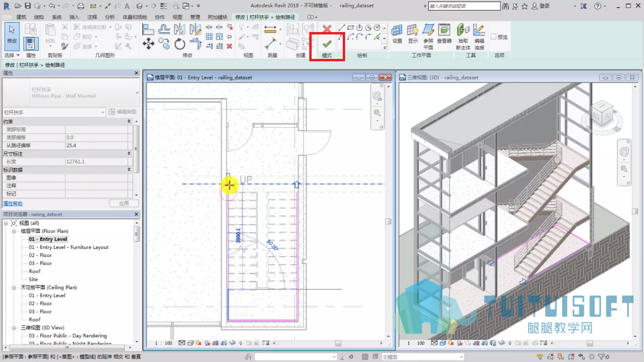Click the Print icon in quick access toolbar
Viewport: 644px width, 362px height.
tap(81, 6)
